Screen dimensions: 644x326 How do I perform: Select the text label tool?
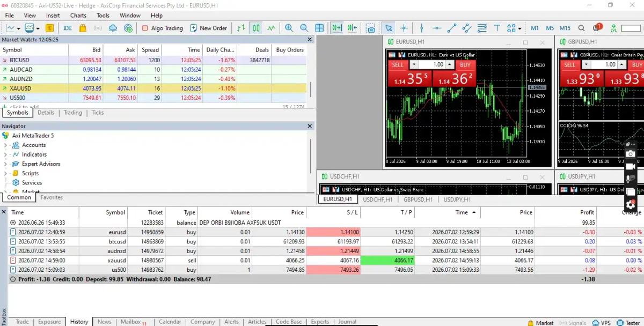point(497,28)
